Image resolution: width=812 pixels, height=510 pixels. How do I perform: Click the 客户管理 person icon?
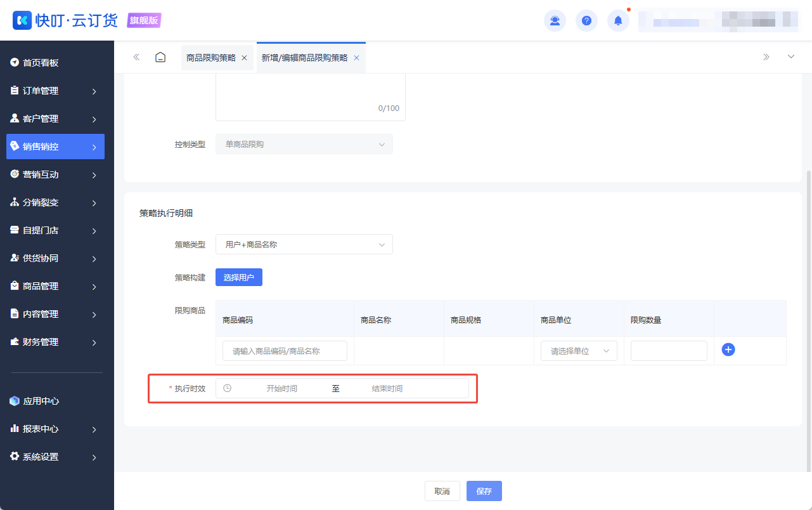pyautogui.click(x=15, y=118)
